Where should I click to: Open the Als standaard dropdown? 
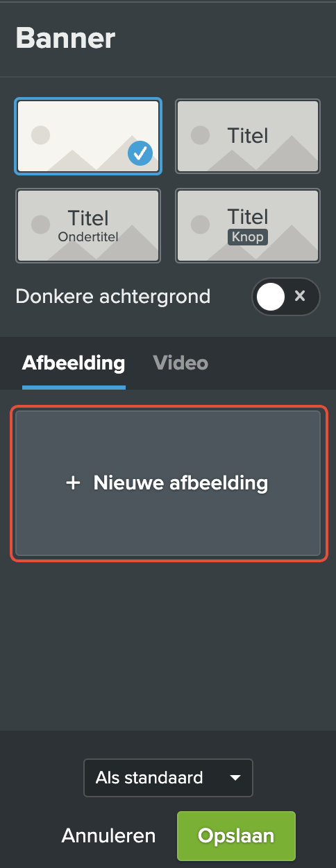click(168, 778)
